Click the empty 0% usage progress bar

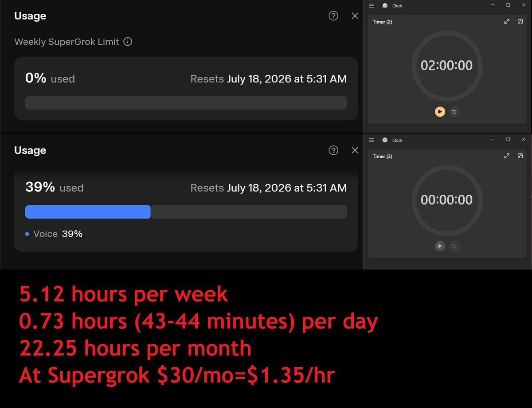[x=186, y=103]
